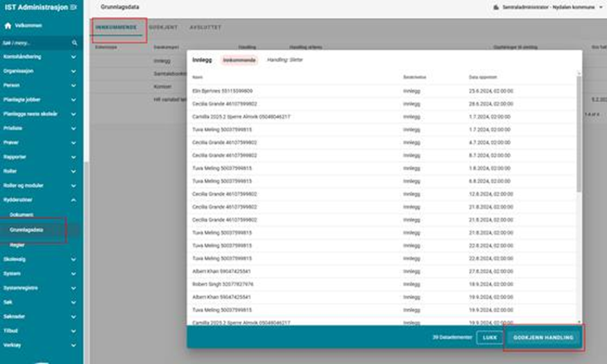Click the Velkommen home icon
Image resolution: width=607 pixels, height=364 pixels.
[x=8, y=26]
